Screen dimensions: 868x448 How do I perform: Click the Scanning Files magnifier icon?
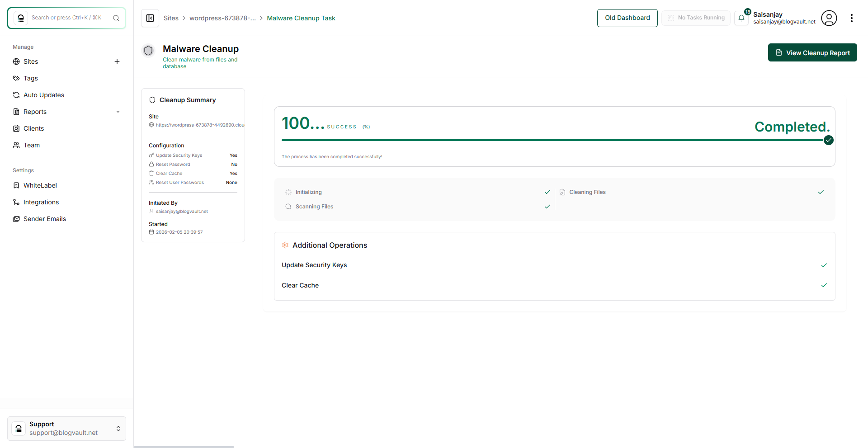pos(288,207)
